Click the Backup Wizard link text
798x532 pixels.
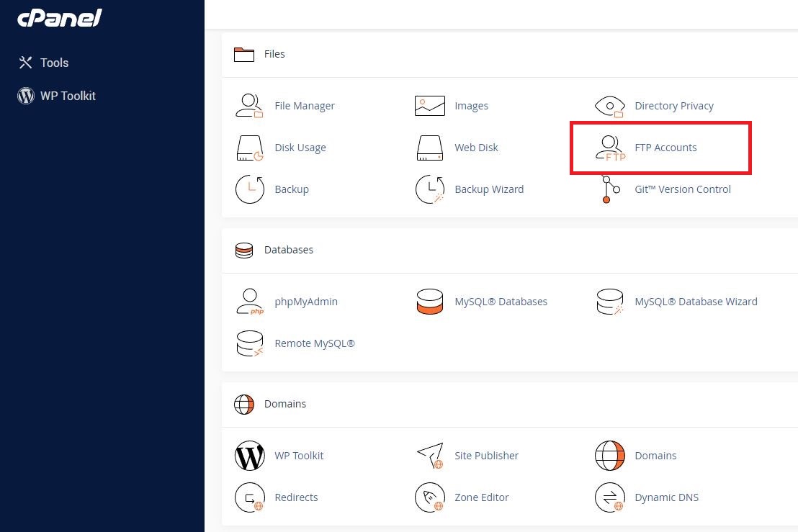coord(489,189)
